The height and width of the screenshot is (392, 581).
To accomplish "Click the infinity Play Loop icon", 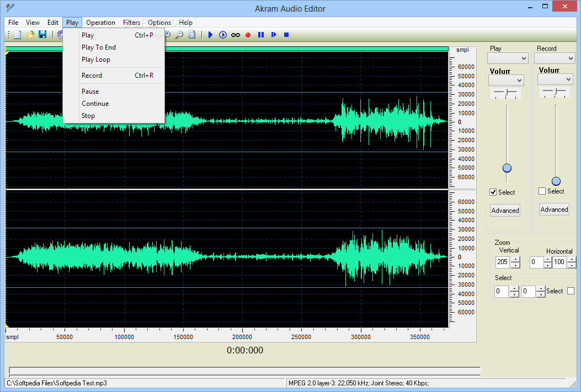I will pyautogui.click(x=235, y=35).
